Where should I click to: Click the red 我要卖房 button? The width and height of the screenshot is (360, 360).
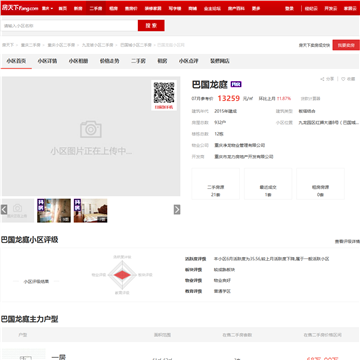point(346,45)
